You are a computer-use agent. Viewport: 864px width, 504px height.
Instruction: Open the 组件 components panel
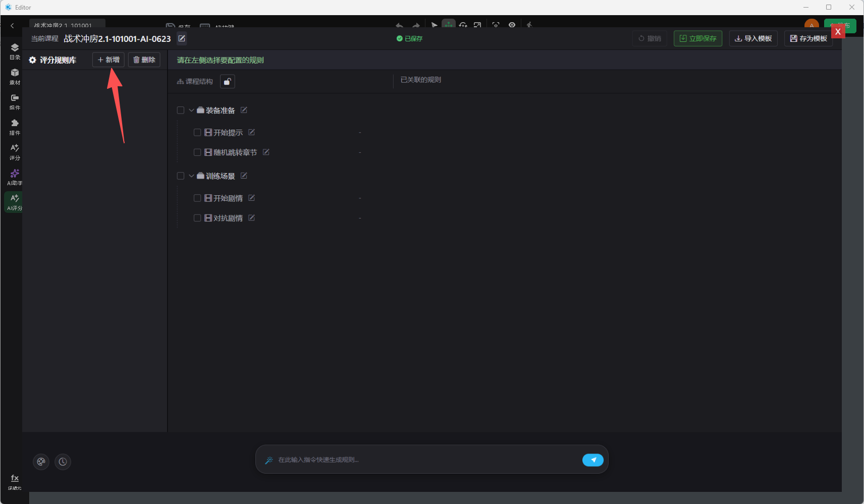click(x=15, y=101)
